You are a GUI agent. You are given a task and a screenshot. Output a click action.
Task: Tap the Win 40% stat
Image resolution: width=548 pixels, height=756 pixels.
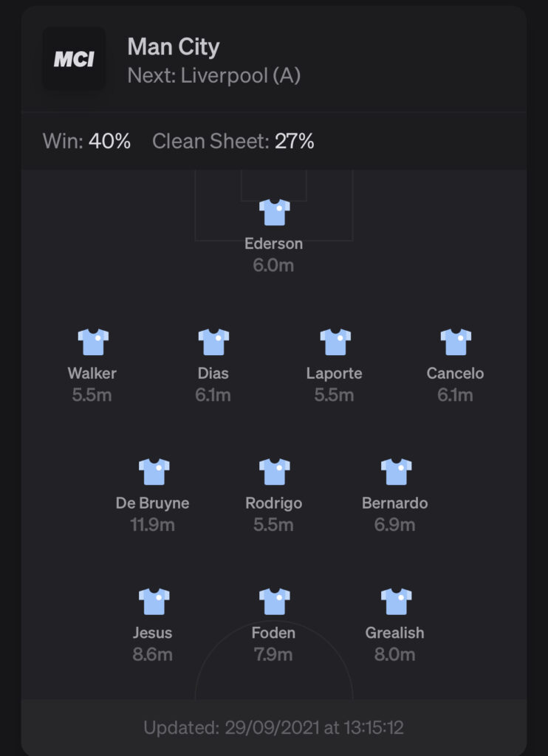87,141
